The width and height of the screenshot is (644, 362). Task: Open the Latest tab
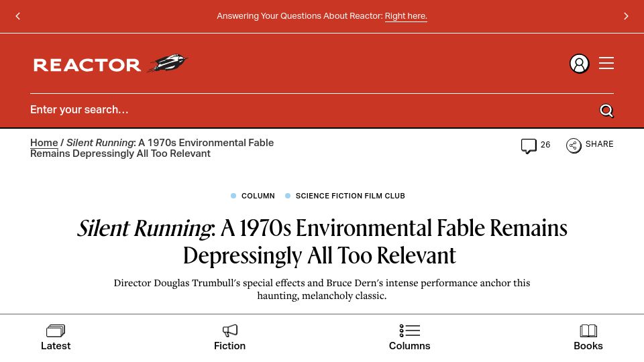[56, 338]
